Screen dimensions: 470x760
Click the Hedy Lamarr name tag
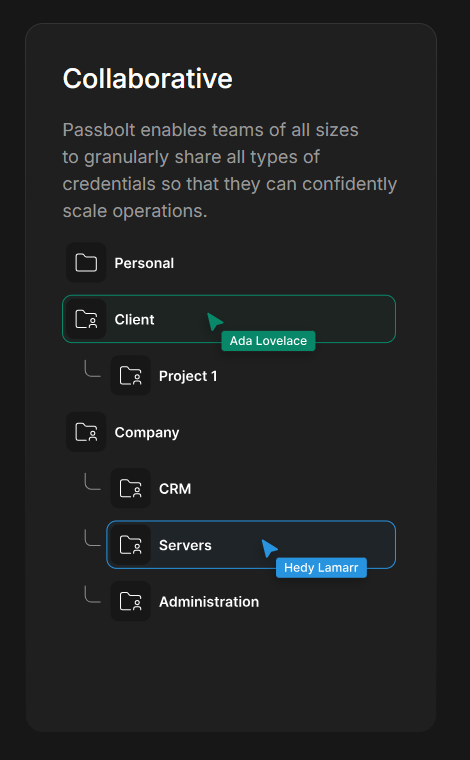click(x=321, y=568)
